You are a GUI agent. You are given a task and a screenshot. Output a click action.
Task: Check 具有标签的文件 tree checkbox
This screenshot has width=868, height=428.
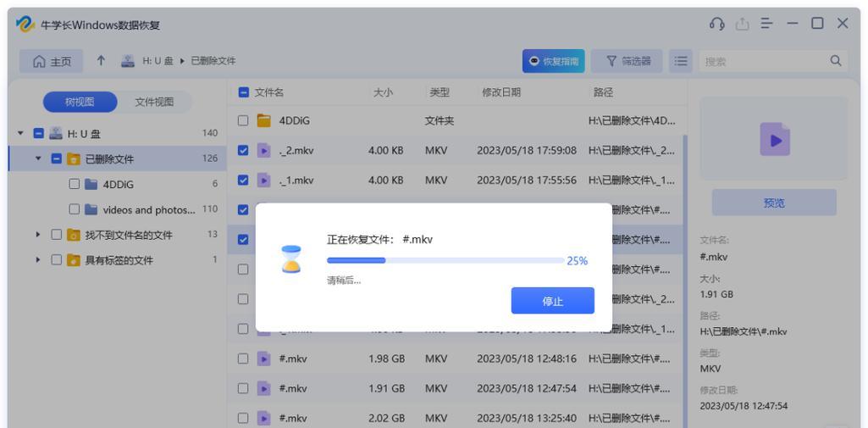56,260
